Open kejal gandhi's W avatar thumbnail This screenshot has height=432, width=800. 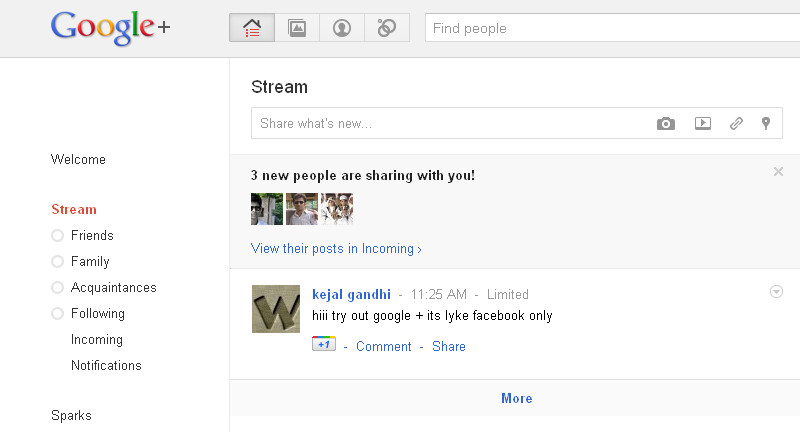[276, 309]
